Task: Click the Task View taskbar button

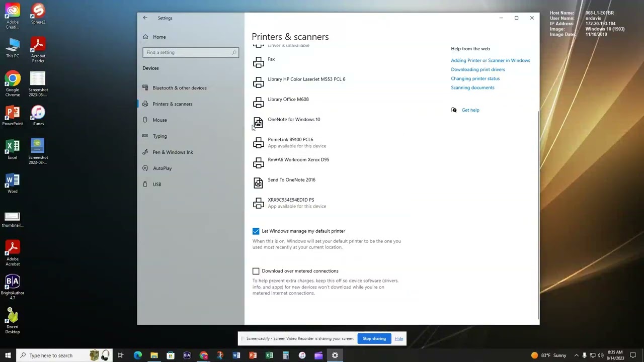Action: [121, 355]
